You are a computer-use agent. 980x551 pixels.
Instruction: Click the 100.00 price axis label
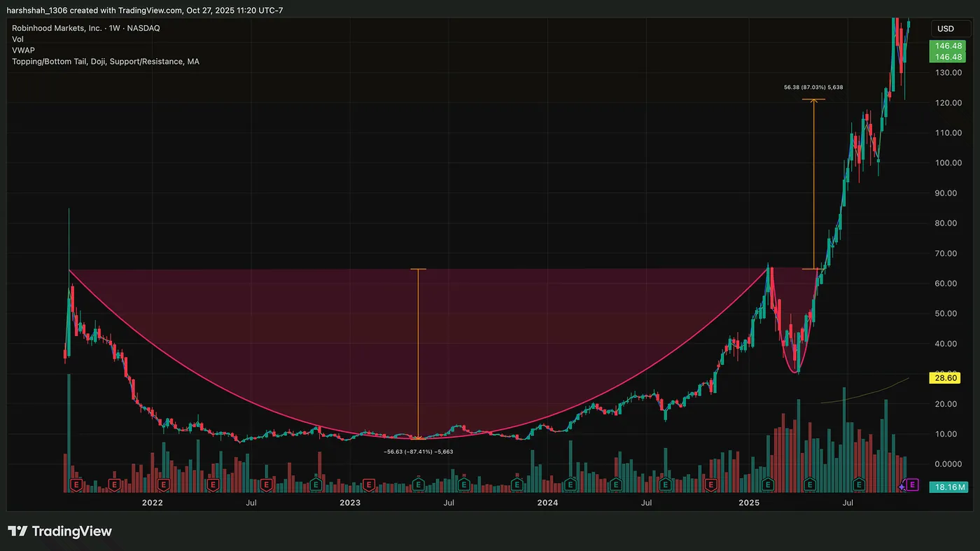pyautogui.click(x=948, y=163)
